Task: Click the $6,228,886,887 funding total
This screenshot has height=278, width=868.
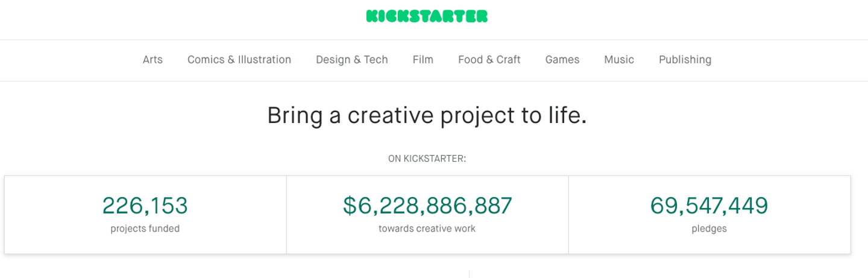Action: pyautogui.click(x=427, y=206)
